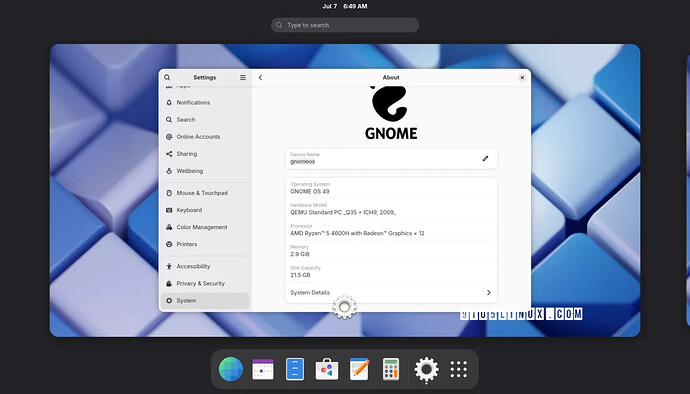
Task: Click the Color Management icon
Action: click(x=169, y=228)
